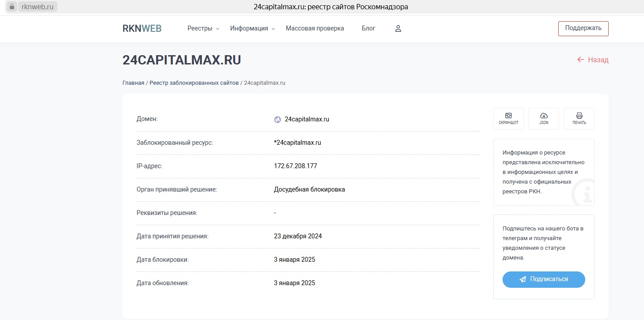Image resolution: width=644 pixels, height=320 pixels.
Task: Click the Заблокированный ресурс: label
Action: (x=175, y=143)
